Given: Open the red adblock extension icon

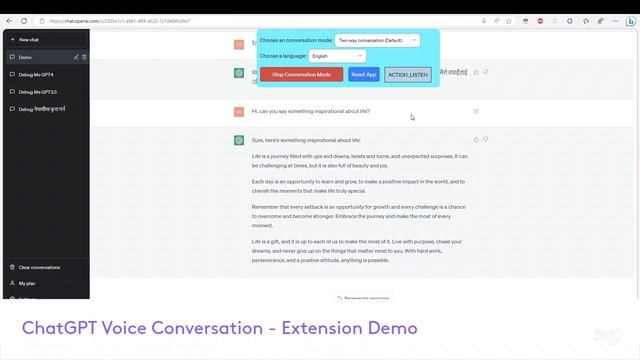Looking at the screenshot, I should pos(540,21).
